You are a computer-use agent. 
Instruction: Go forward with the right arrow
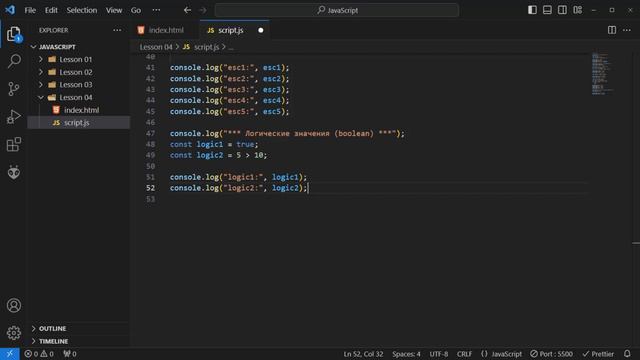tap(203, 10)
